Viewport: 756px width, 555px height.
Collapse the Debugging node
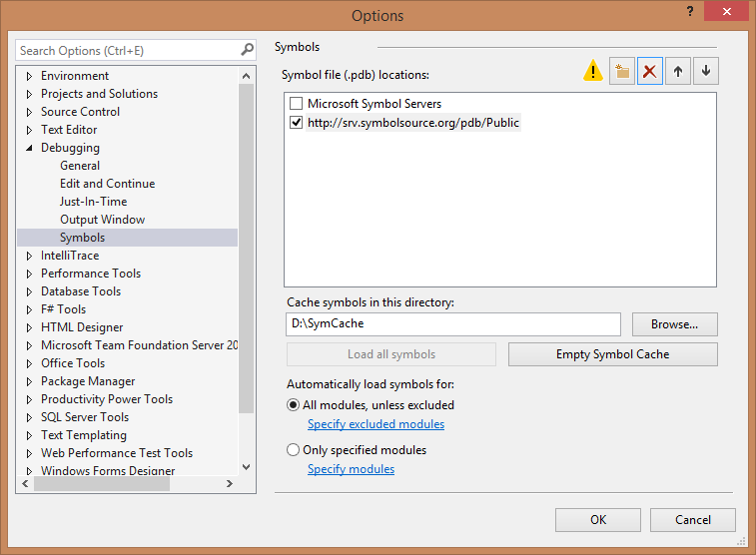[x=29, y=148]
